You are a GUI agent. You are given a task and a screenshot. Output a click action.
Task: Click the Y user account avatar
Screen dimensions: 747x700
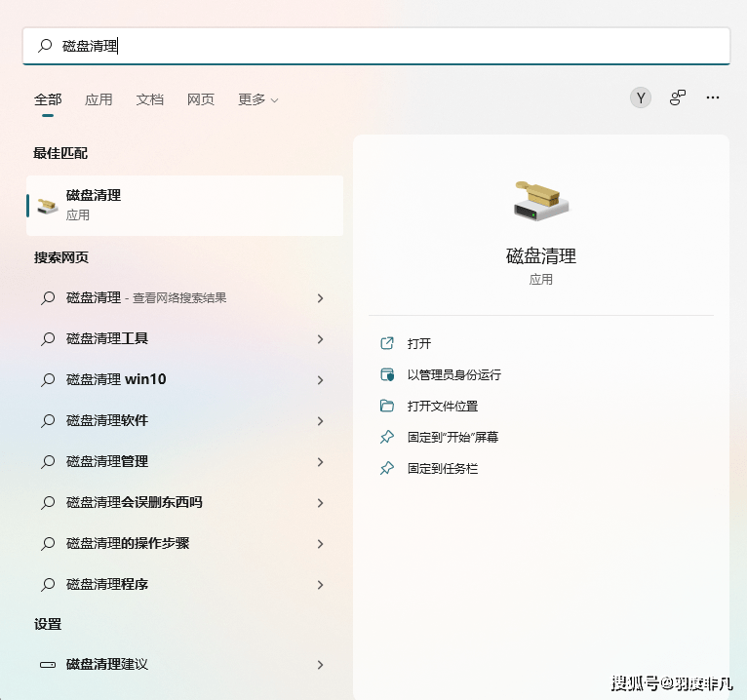(641, 97)
